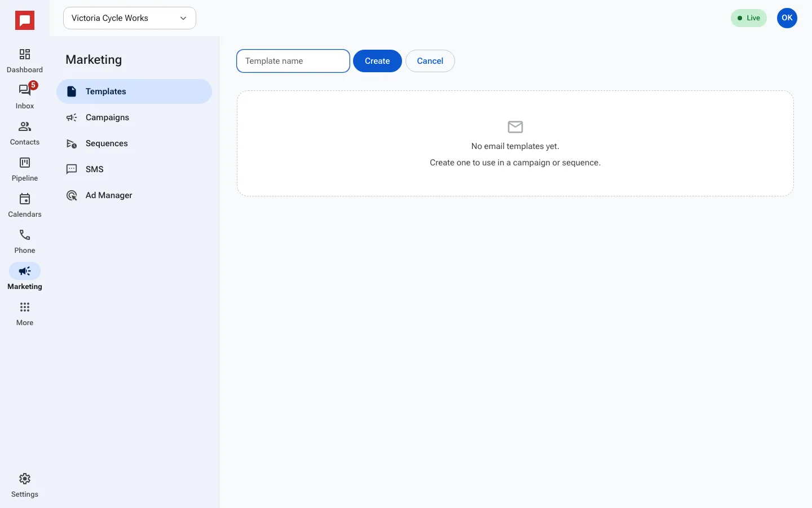Click the 'No email templates yet.' text
Viewport: 812px width, 508px height.
pos(515,146)
